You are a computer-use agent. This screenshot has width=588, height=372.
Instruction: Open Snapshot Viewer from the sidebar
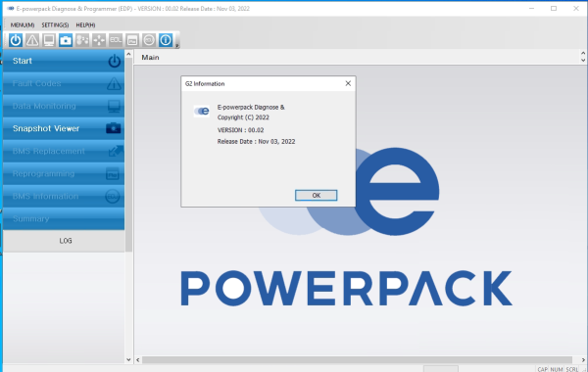click(x=64, y=128)
